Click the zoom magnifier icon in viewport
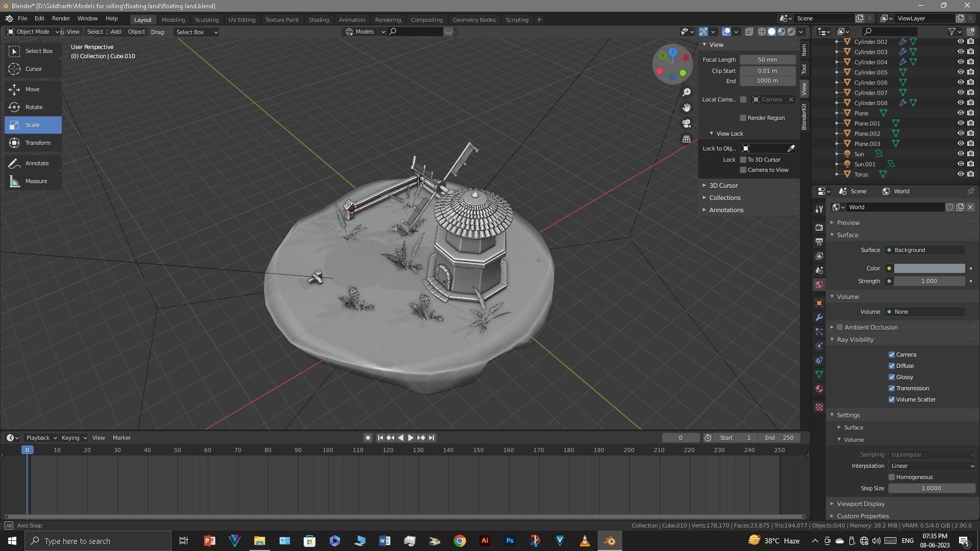Viewport: 980px width, 551px height. tap(687, 92)
